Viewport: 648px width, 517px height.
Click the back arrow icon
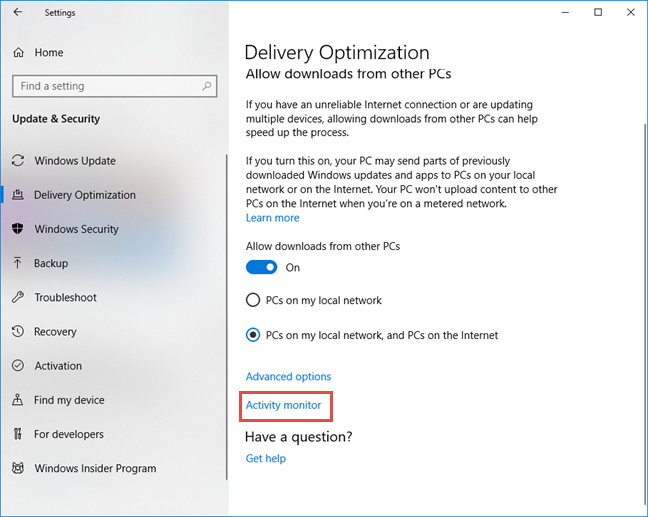(x=18, y=12)
